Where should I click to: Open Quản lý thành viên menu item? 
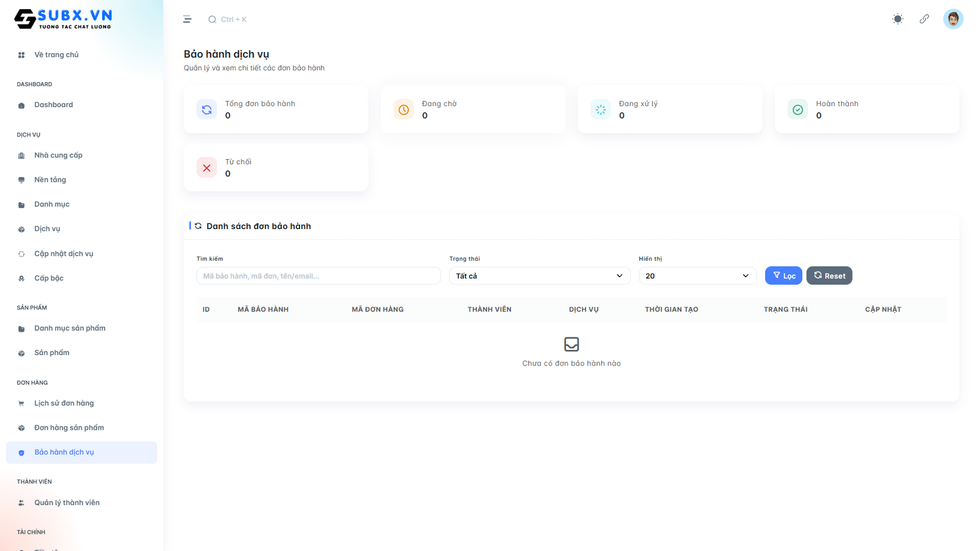[x=67, y=503]
